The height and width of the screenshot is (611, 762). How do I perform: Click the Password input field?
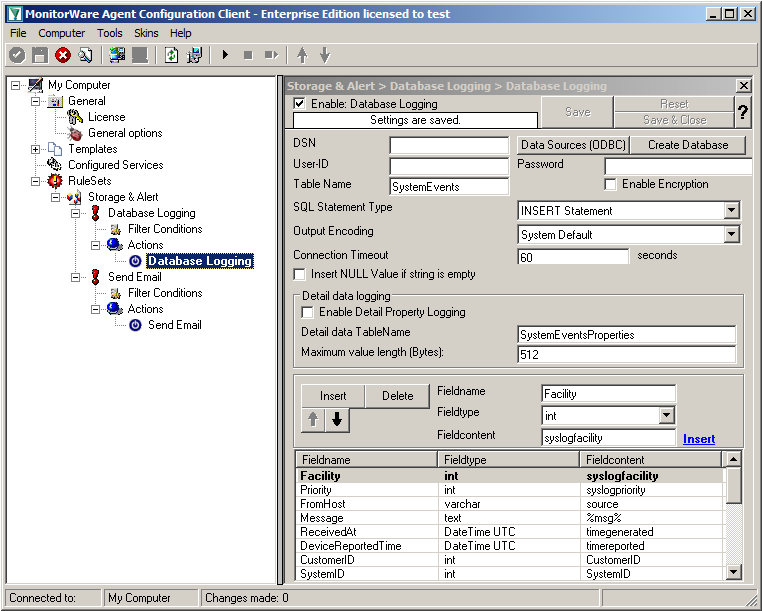click(x=678, y=167)
